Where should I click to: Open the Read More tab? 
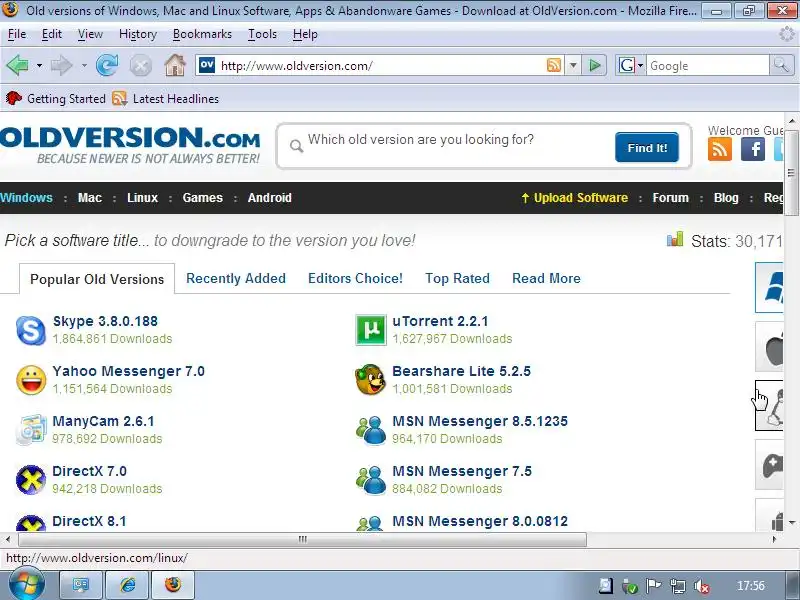[546, 279]
